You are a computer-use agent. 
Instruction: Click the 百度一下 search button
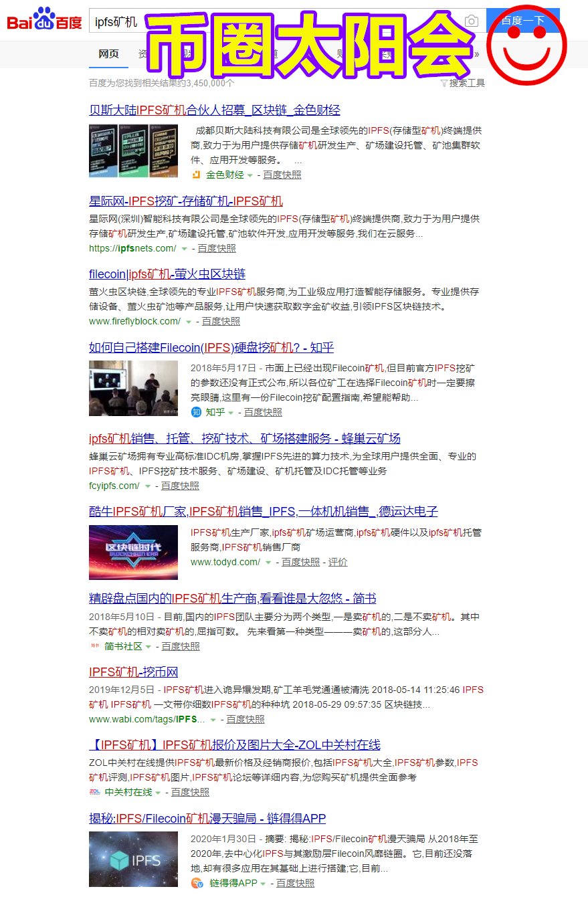523,21
